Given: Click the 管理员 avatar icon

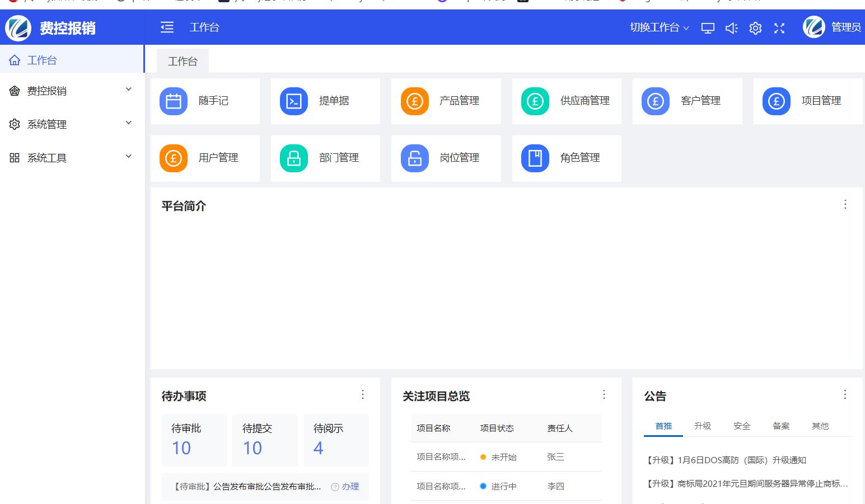Looking at the screenshot, I should pyautogui.click(x=814, y=27).
